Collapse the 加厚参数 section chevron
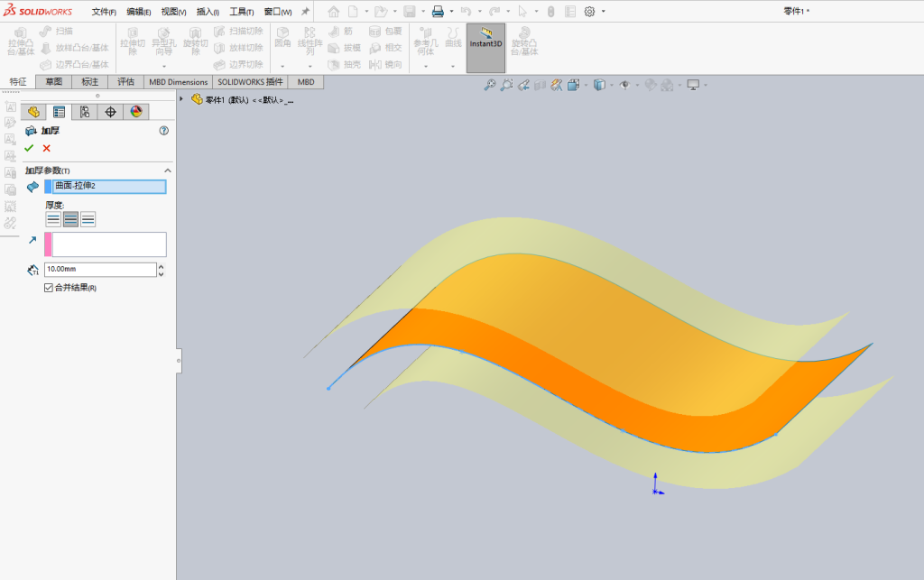The height and width of the screenshot is (580, 924). point(167,170)
